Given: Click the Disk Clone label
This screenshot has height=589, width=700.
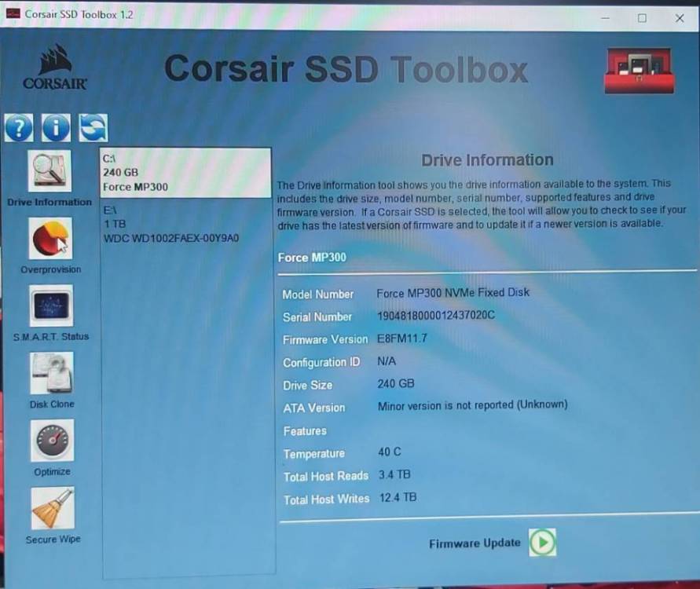Looking at the screenshot, I should click(52, 404).
